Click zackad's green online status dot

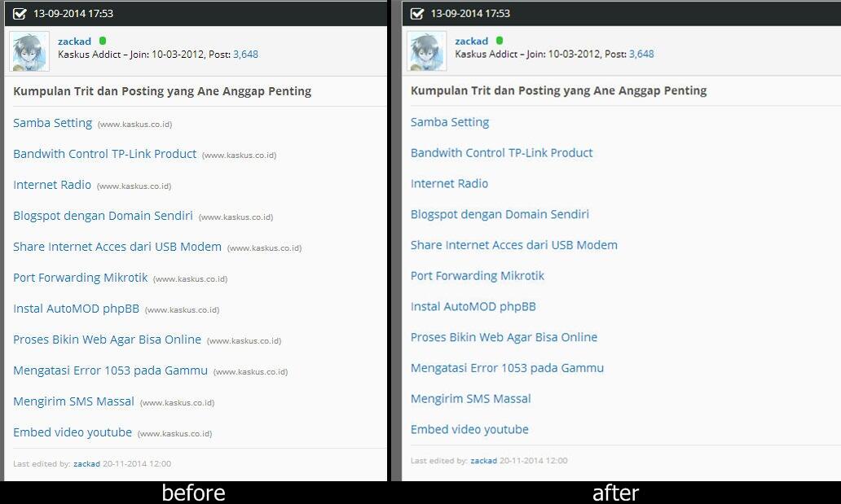point(101,40)
